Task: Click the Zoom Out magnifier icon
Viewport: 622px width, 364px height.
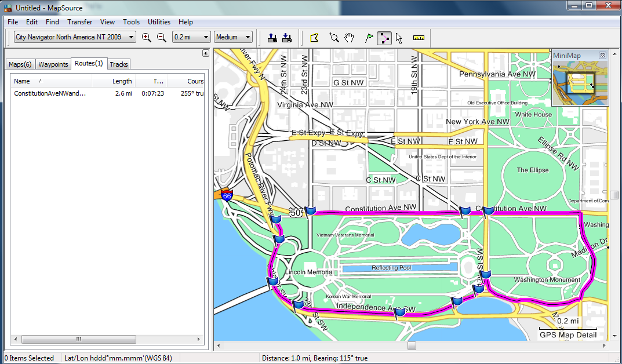Action: pyautogui.click(x=162, y=38)
